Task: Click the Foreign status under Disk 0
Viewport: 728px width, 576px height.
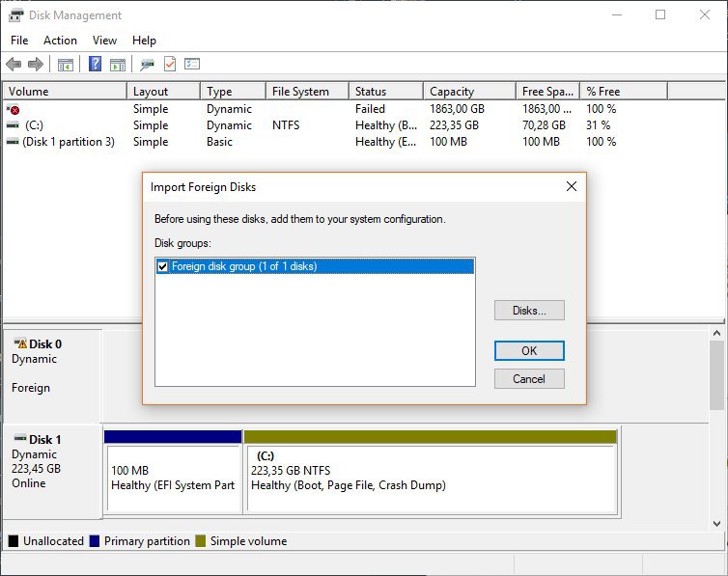Action: point(31,388)
